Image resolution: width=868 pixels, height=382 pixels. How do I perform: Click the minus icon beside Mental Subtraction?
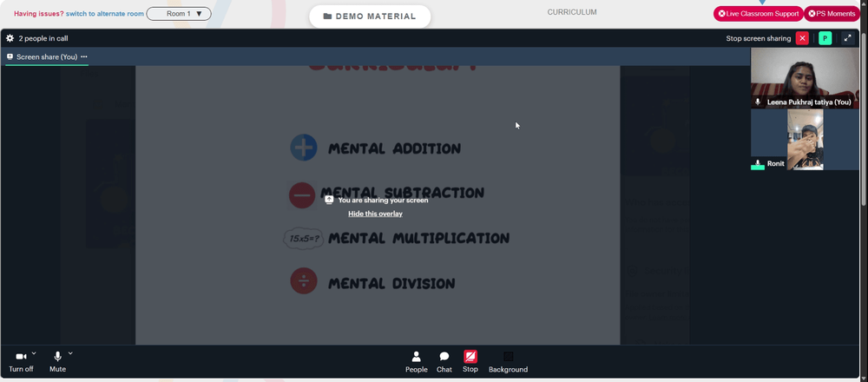pyautogui.click(x=302, y=195)
